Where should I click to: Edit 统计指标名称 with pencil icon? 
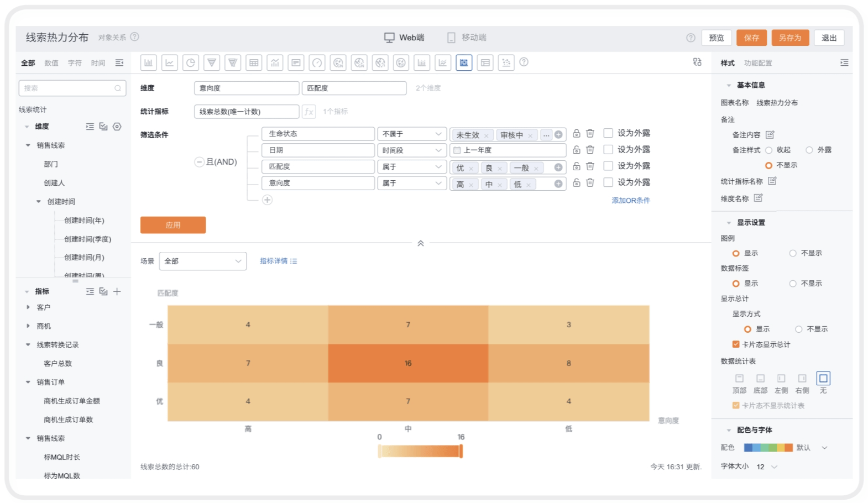pyautogui.click(x=772, y=181)
